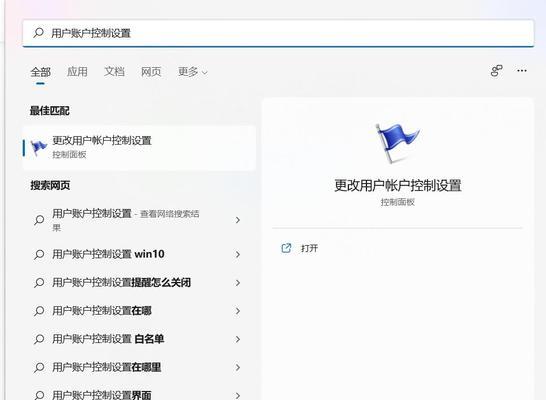Click magnifier icon beside 用户账户控制设置 win10
This screenshot has height=400, width=546.
point(39,254)
